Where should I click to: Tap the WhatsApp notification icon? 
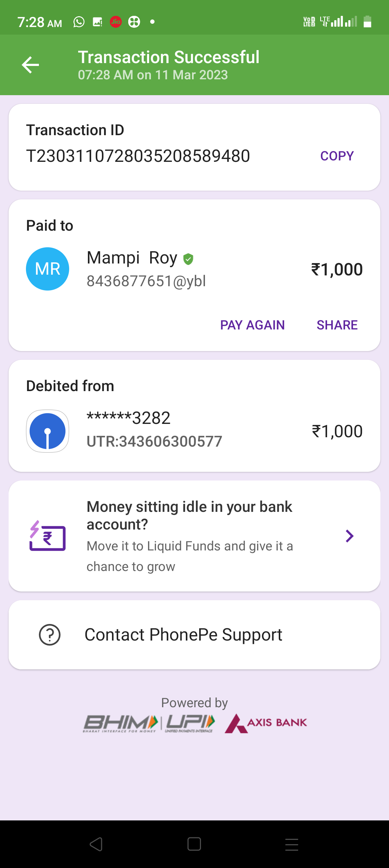[x=79, y=22]
